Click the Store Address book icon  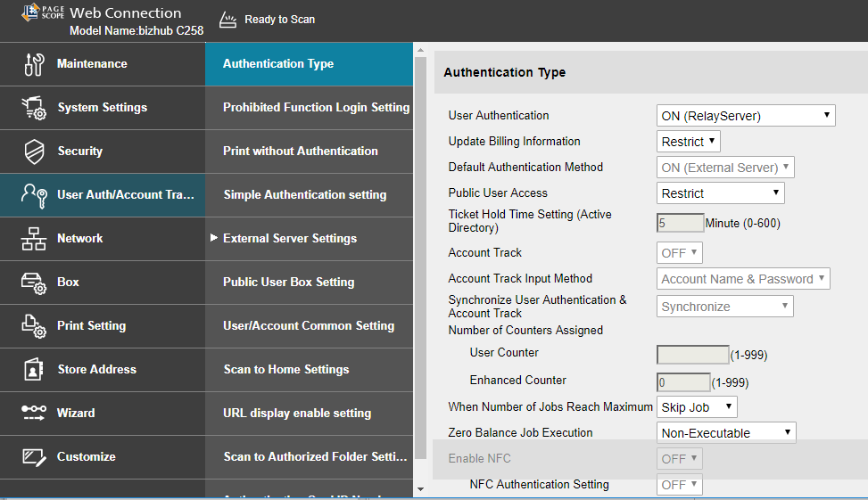point(34,370)
